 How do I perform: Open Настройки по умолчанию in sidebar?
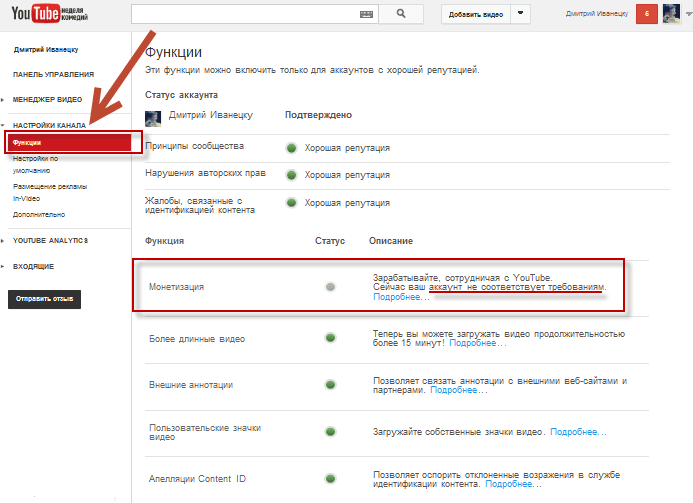[x=35, y=164]
